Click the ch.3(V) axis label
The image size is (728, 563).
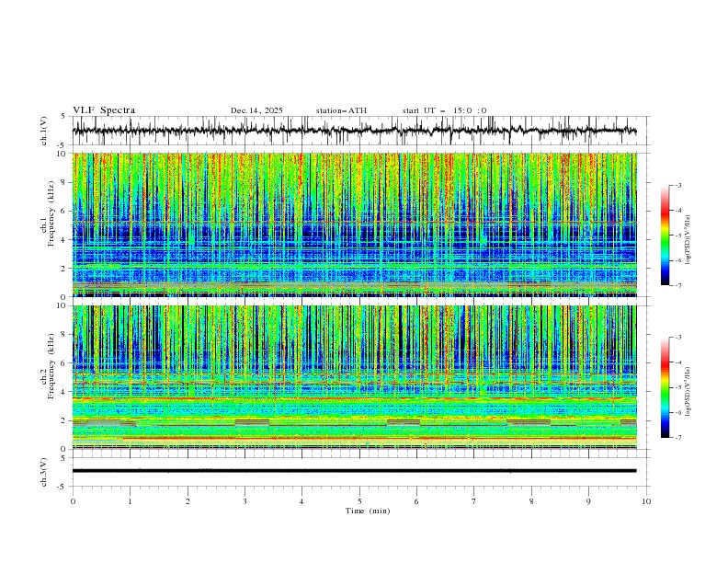(46, 470)
